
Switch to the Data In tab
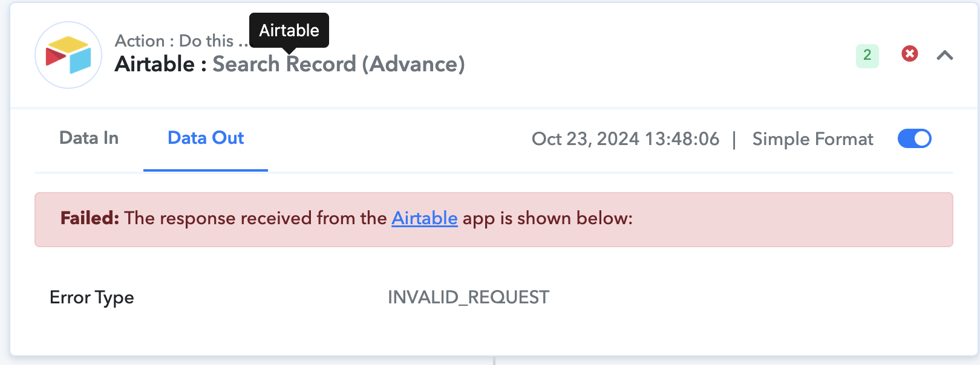point(89,138)
